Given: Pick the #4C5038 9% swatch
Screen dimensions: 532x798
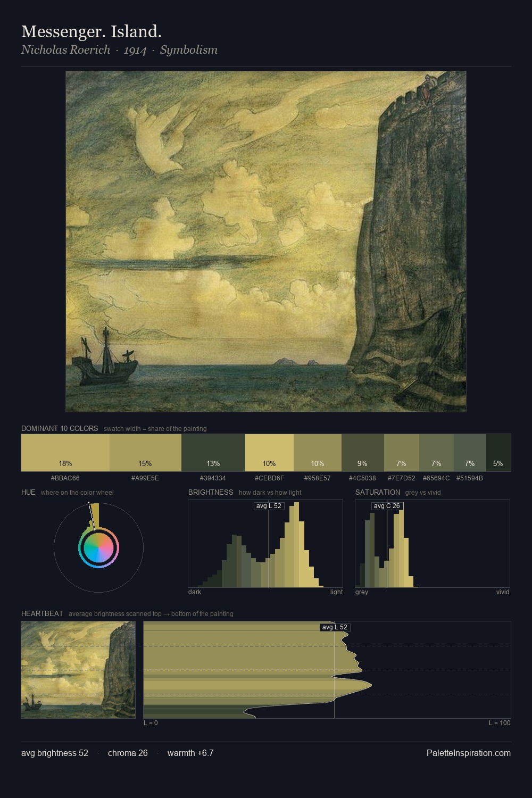Looking at the screenshot, I should pos(363,453).
